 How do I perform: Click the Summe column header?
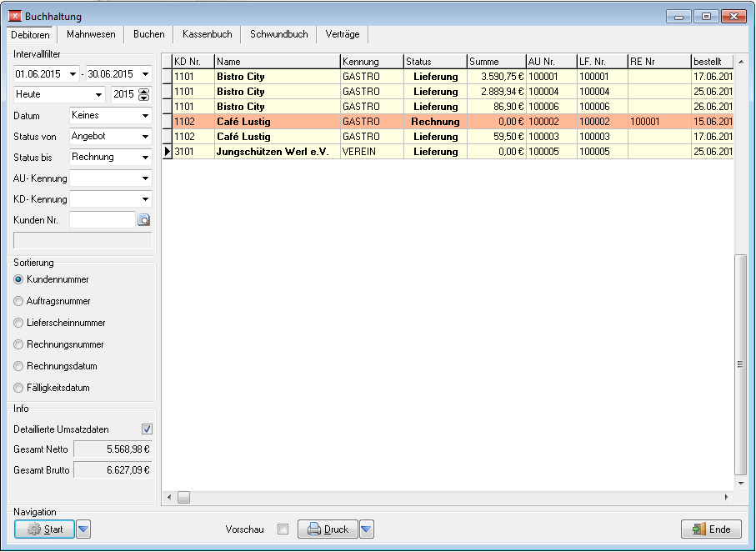tap(496, 62)
